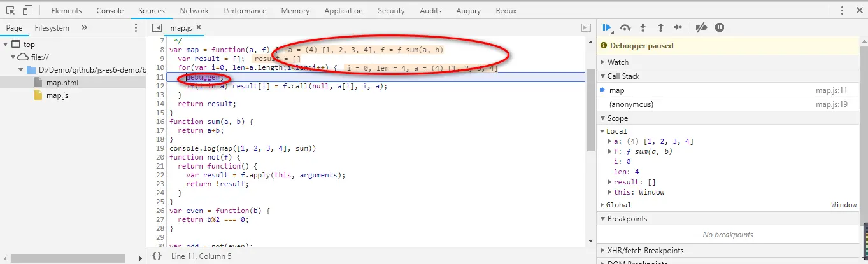868x264 pixels.
Task: Go to the Memory tab
Action: [295, 11]
